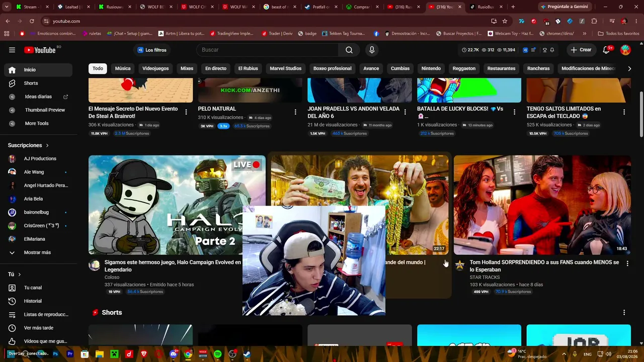Click the search magnifier button
The height and width of the screenshot is (362, 644).
349,50
